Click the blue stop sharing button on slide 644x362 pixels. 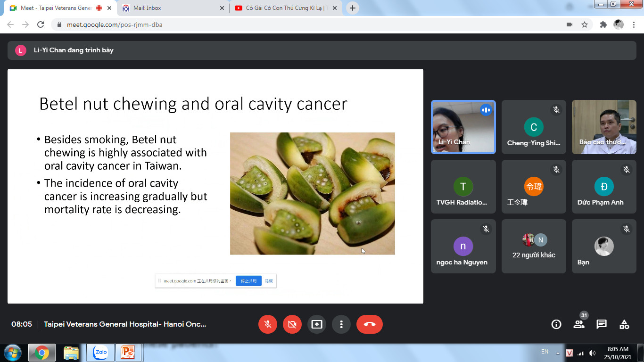[x=248, y=281]
